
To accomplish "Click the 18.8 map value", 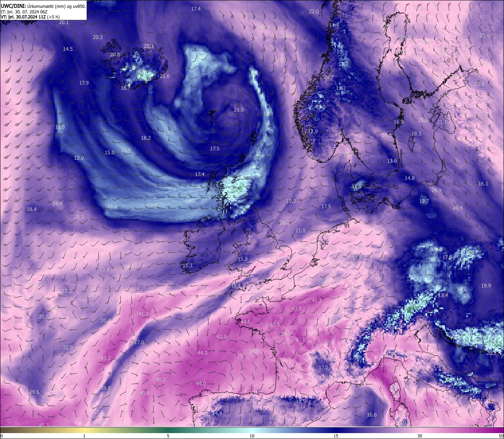I will tap(106, 388).
